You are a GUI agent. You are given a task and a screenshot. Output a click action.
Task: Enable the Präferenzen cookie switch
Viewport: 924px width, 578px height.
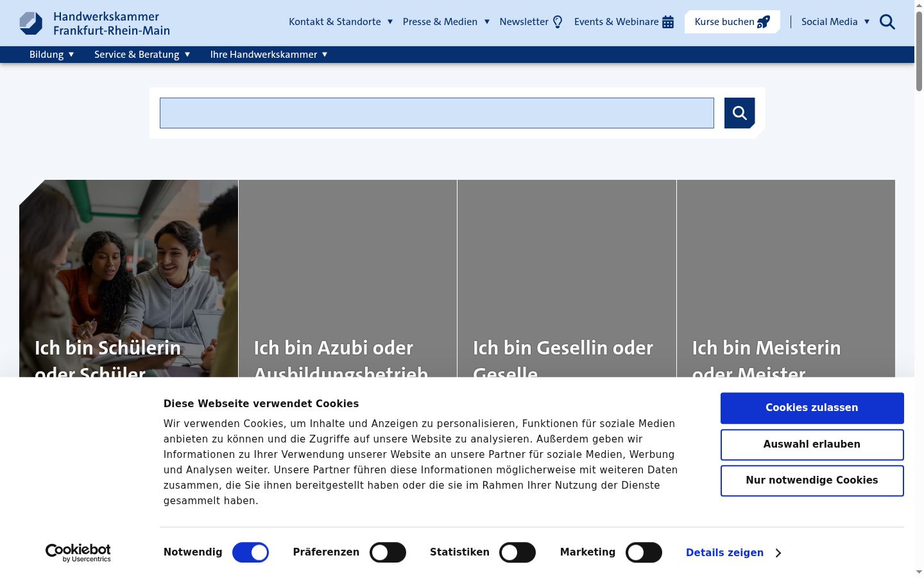(388, 552)
